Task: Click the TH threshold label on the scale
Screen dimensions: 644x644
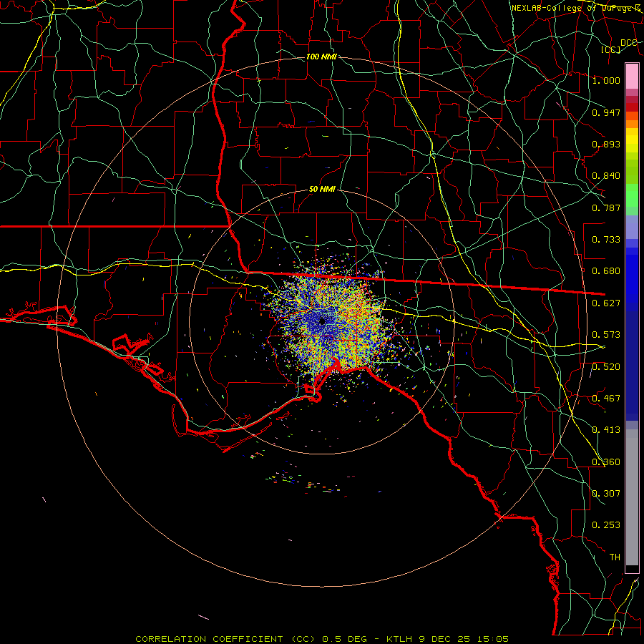Action: [x=615, y=557]
